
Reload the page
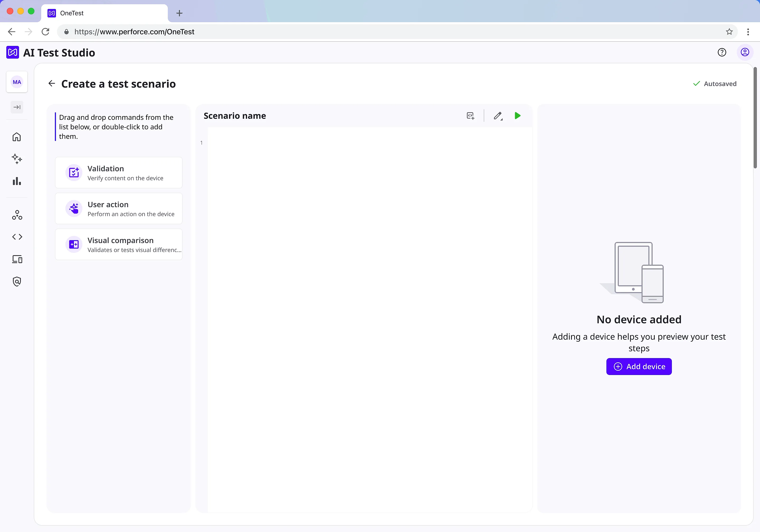tap(45, 32)
